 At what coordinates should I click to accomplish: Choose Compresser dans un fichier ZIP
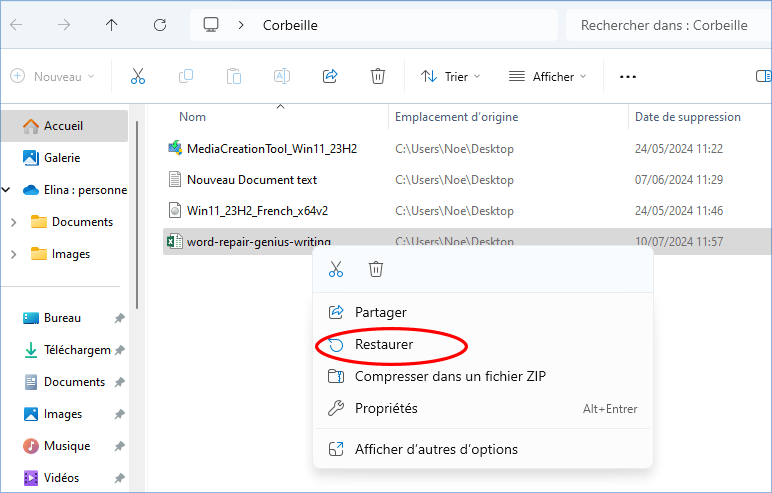(x=483, y=376)
